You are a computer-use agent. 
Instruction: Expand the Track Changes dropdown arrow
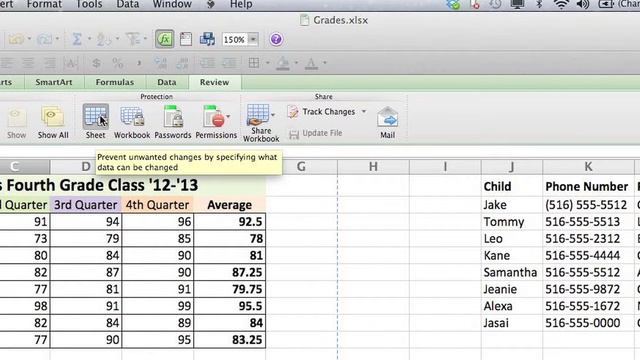(x=364, y=112)
